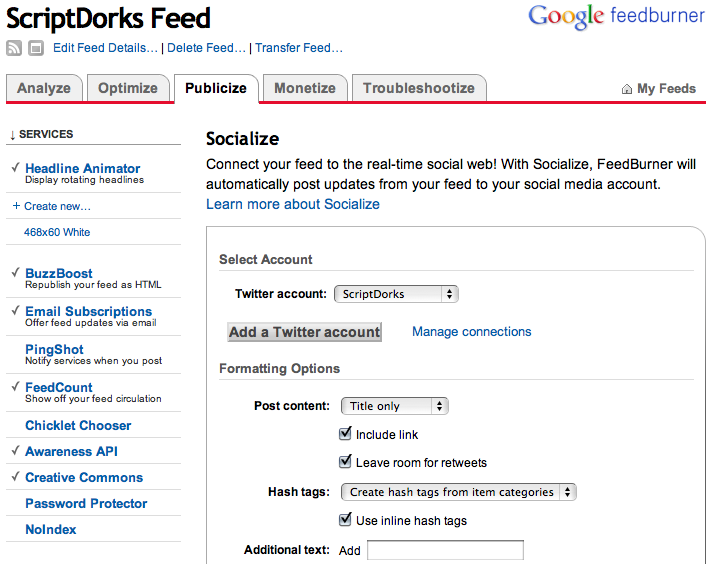Click Add a Twitter account button
Image resolution: width=713 pixels, height=564 pixels.
point(304,332)
